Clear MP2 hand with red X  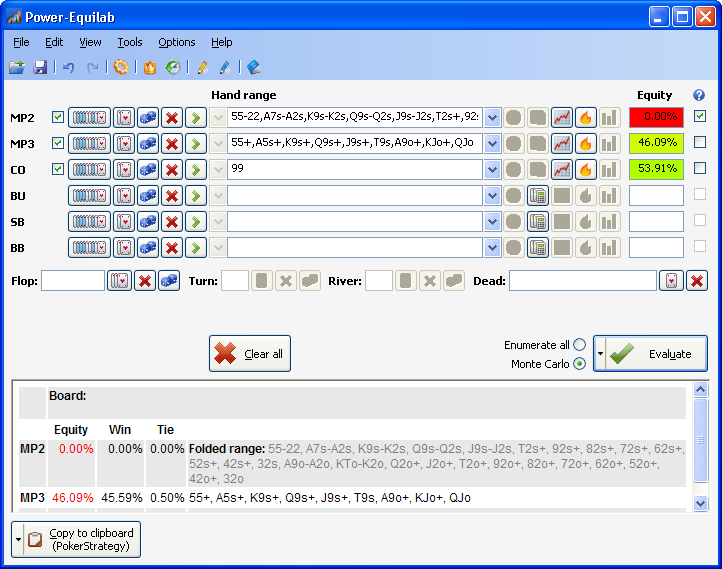coord(172,118)
